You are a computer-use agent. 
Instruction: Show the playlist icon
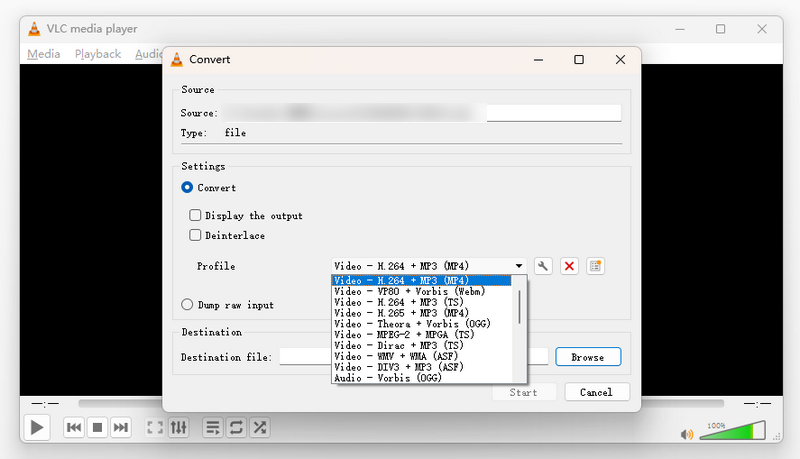click(213, 427)
